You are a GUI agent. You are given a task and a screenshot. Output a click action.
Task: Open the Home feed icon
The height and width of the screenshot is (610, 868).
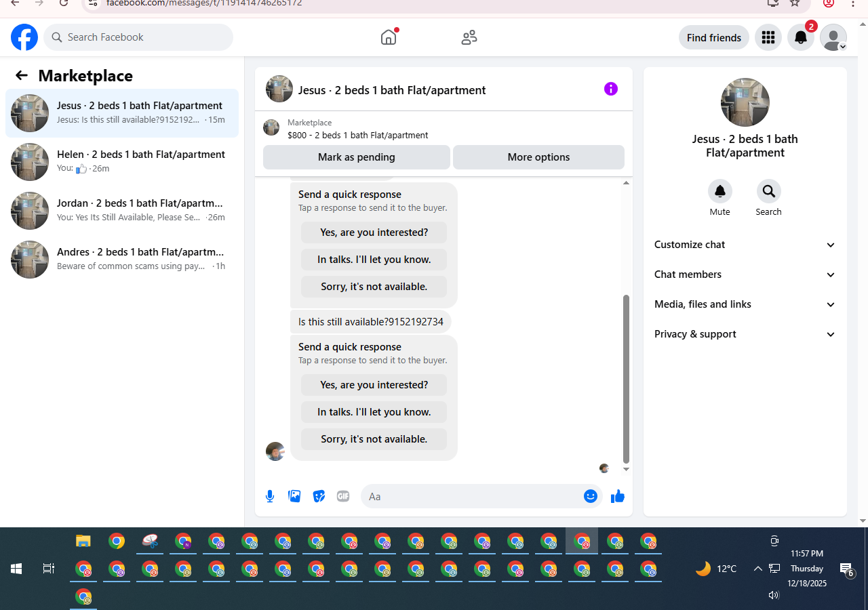coord(389,37)
